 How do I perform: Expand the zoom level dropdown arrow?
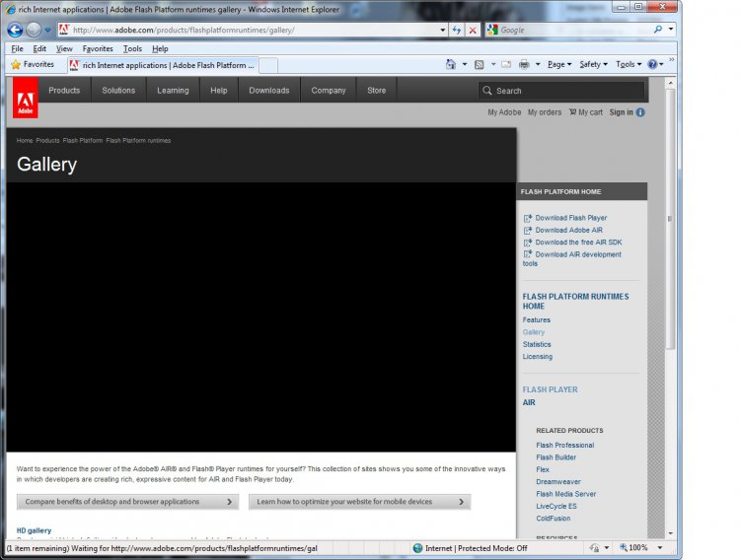(x=660, y=548)
